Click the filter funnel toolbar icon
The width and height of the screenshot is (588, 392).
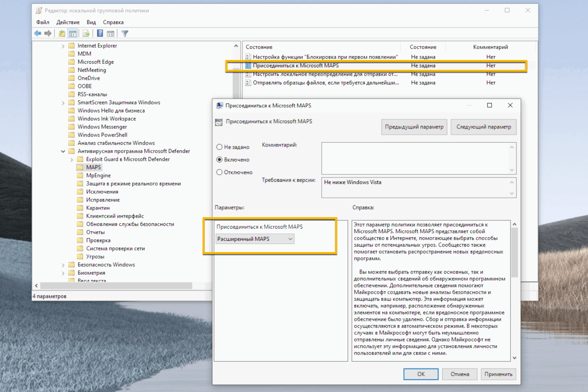[x=125, y=33]
